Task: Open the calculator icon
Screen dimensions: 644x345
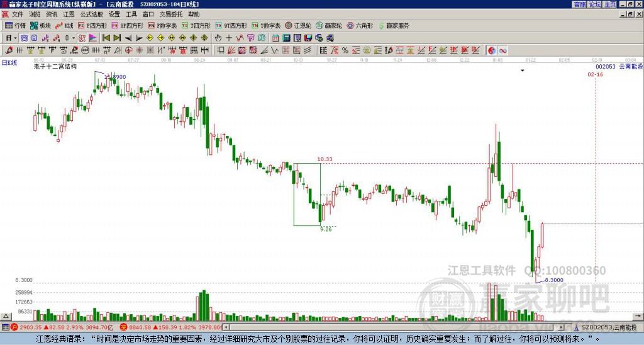Action: pyautogui.click(x=286, y=38)
